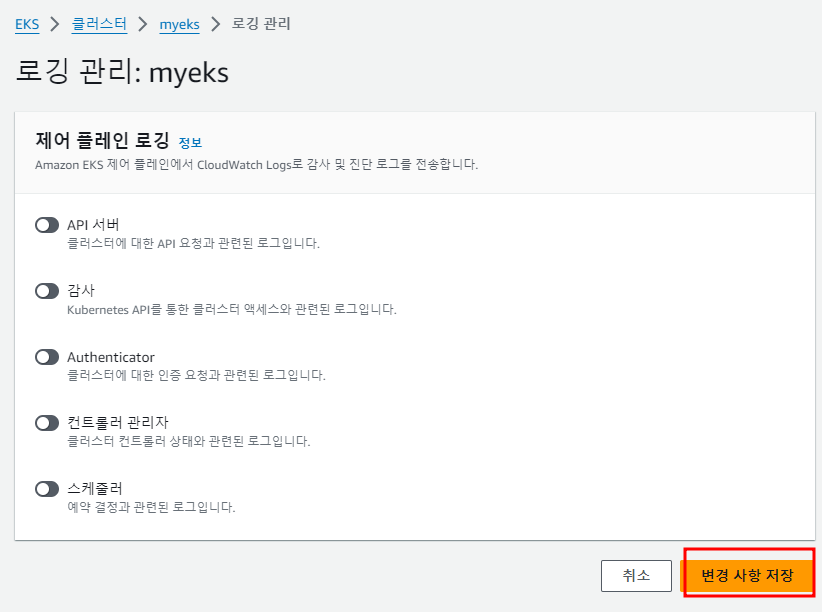
Task: Click the 로깅 관리 breadcrumb item
Action: (261, 24)
